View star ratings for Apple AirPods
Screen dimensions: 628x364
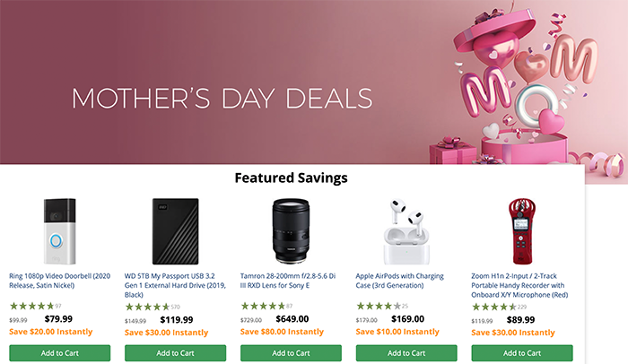(x=378, y=307)
